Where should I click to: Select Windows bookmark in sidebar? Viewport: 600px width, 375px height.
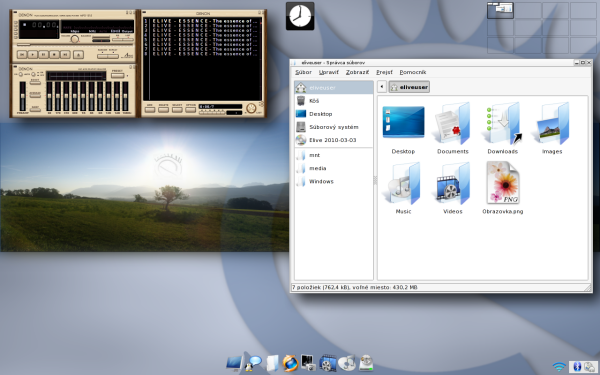point(334,181)
